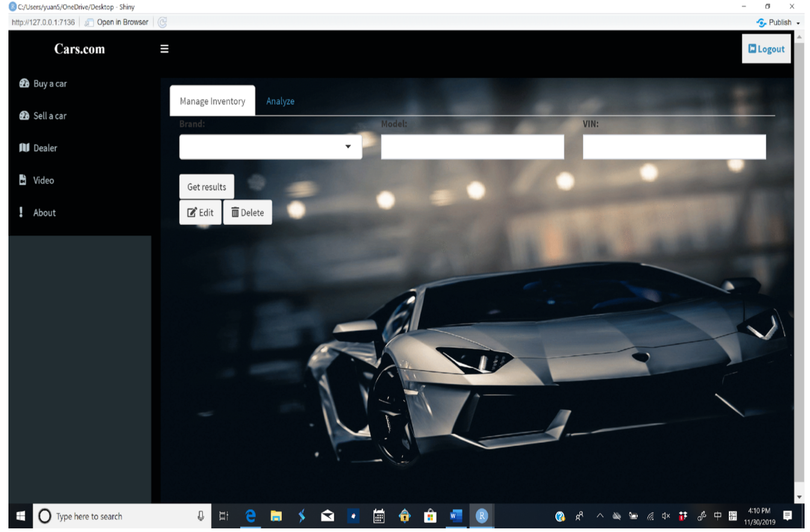Screen dimensions: 810x532
Task: Click the Get results button
Action: point(206,187)
